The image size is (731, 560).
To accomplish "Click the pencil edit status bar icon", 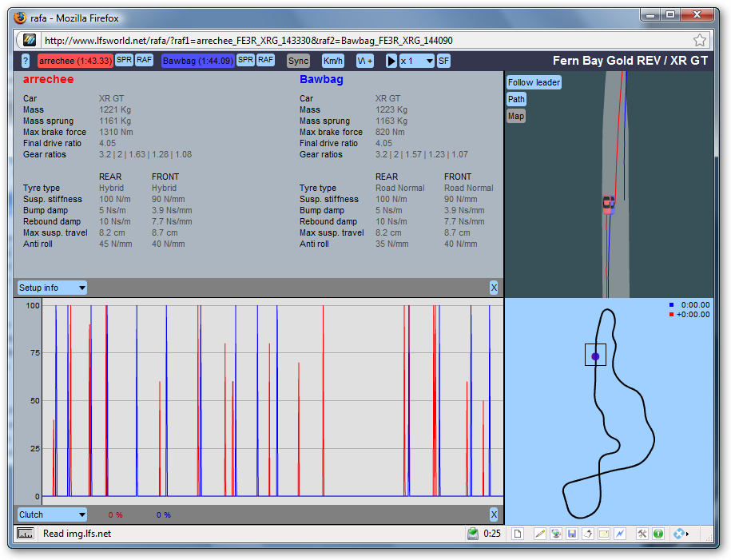I will coord(540,534).
